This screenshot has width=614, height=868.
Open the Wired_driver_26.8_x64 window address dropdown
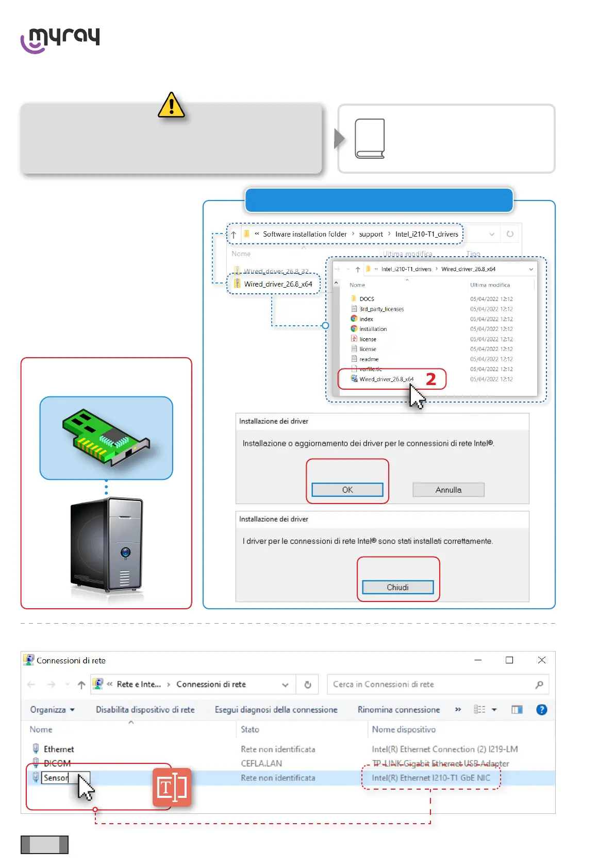tap(531, 269)
